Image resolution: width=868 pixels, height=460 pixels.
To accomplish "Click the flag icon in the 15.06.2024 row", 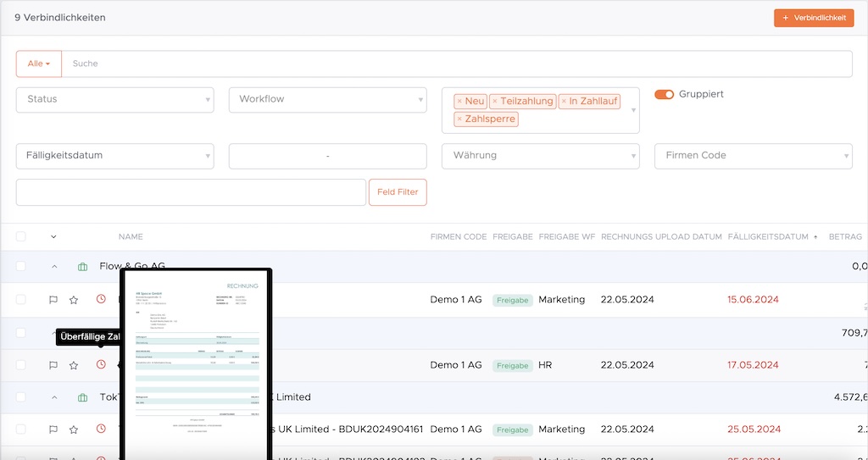I will tap(53, 299).
